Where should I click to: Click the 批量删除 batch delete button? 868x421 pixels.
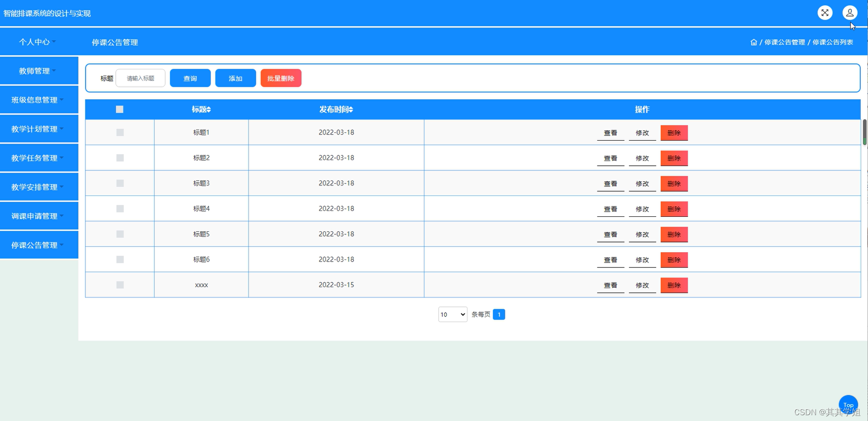[281, 78]
